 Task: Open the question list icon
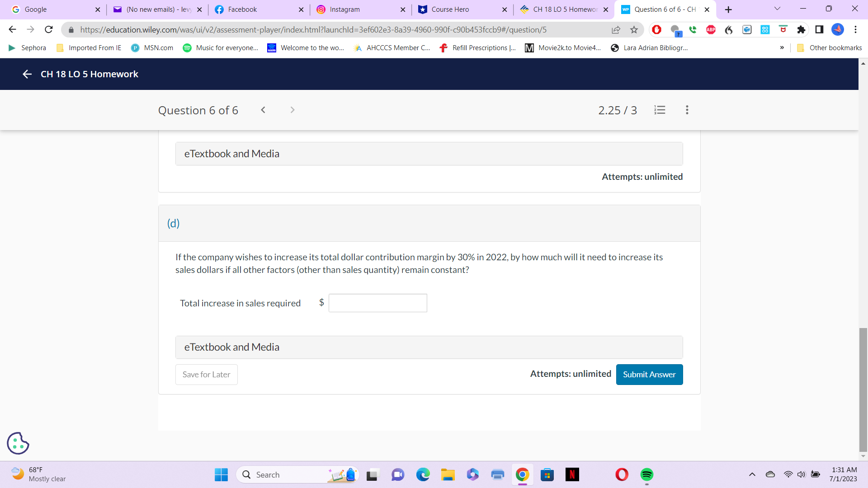[x=660, y=110]
